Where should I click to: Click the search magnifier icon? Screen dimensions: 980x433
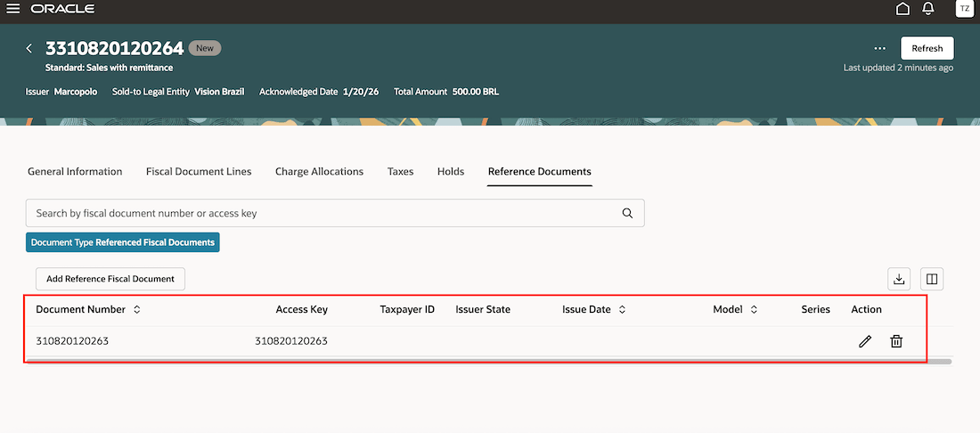coord(627,213)
